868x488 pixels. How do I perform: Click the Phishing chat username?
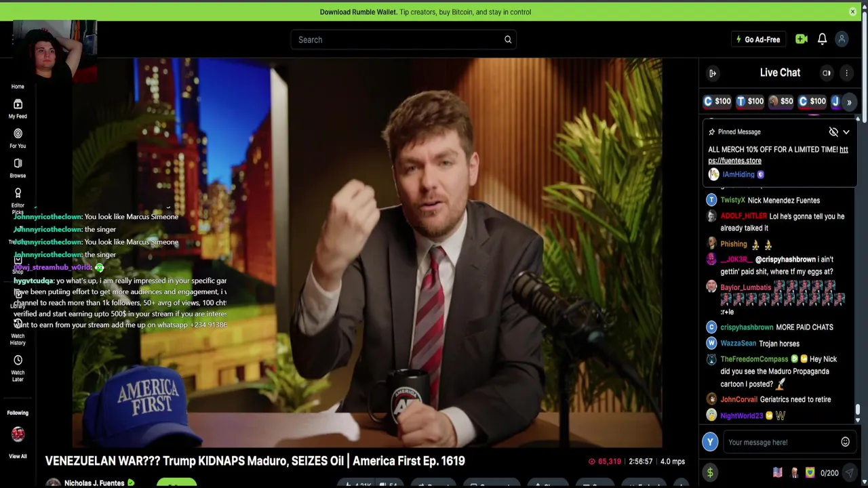pos(734,244)
